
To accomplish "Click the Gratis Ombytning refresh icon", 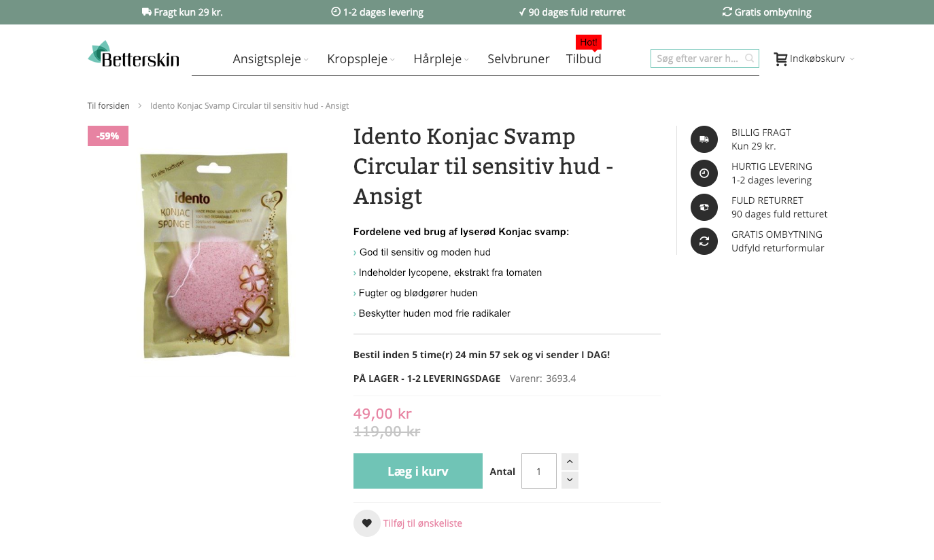I will point(704,241).
